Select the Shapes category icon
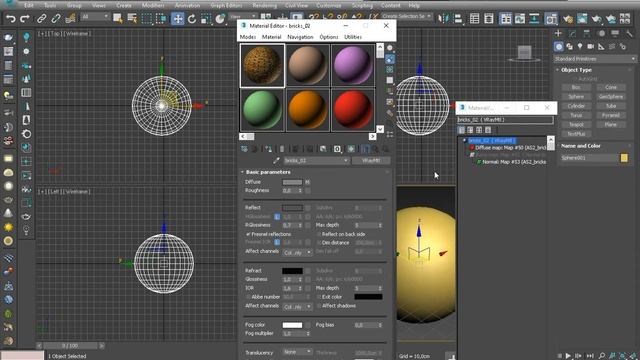The width and height of the screenshot is (640, 360). click(x=569, y=47)
